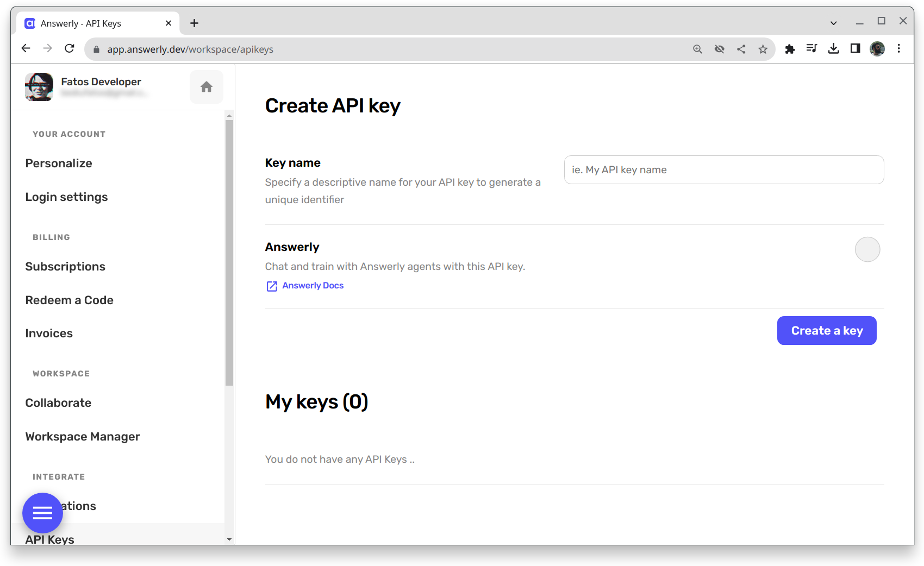Open the browser extensions puzzle icon
The height and width of the screenshot is (566, 924).
[x=790, y=49]
